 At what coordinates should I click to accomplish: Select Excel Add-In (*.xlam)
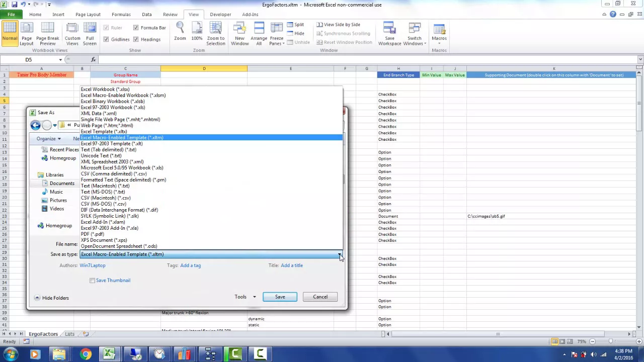pyautogui.click(x=211, y=222)
